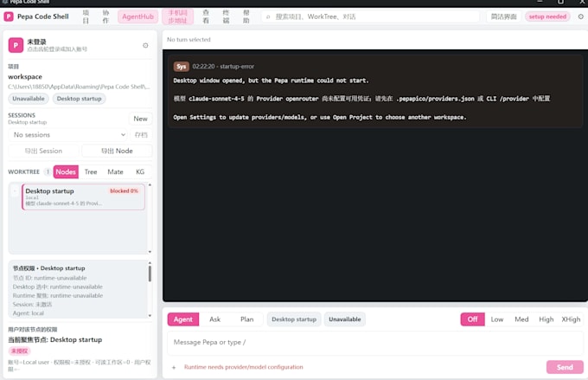
Task: Click the Desktop startup chip under workspace
Action: [x=80, y=99]
